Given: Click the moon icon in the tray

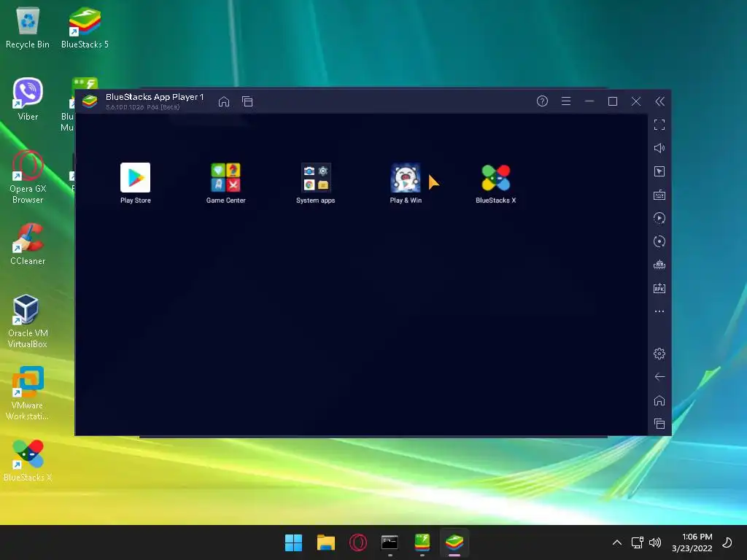Looking at the screenshot, I should (x=727, y=542).
